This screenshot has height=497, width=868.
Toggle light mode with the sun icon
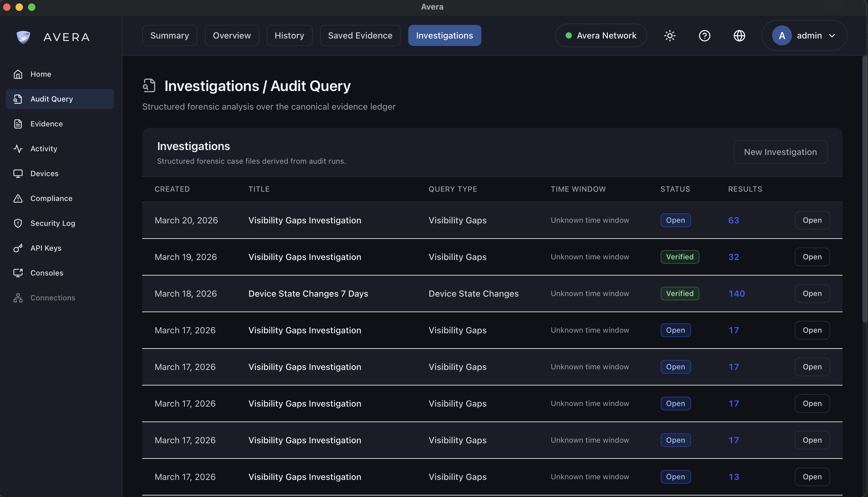pyautogui.click(x=670, y=35)
